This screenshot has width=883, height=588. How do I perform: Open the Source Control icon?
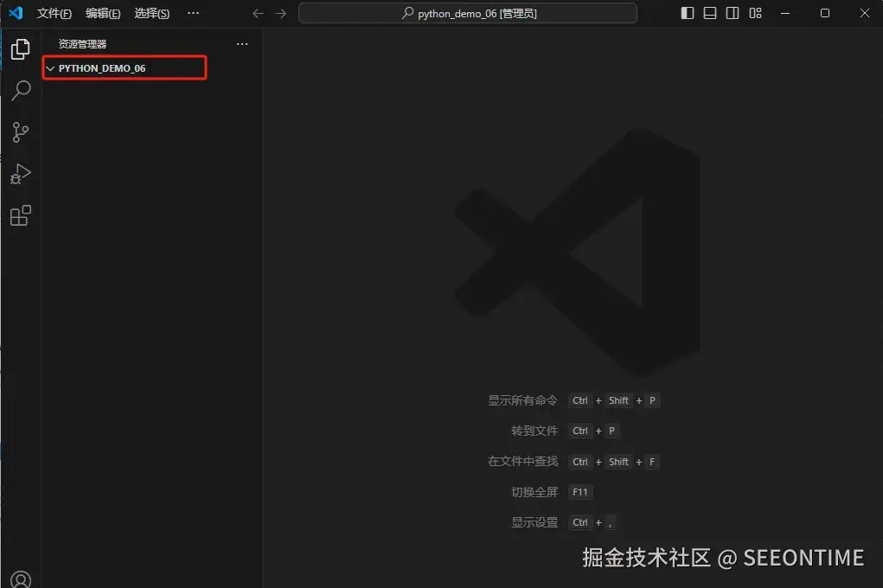pyautogui.click(x=20, y=132)
